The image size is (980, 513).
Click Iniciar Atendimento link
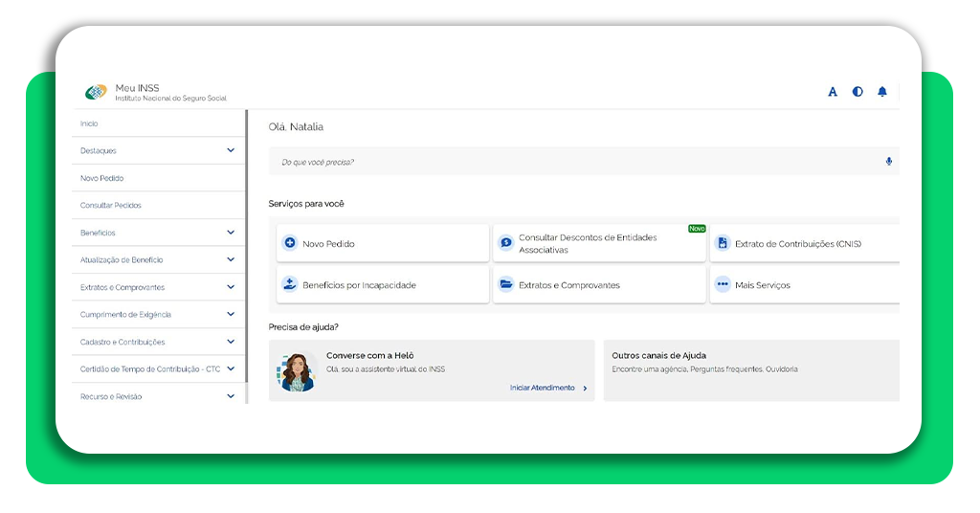(x=547, y=388)
